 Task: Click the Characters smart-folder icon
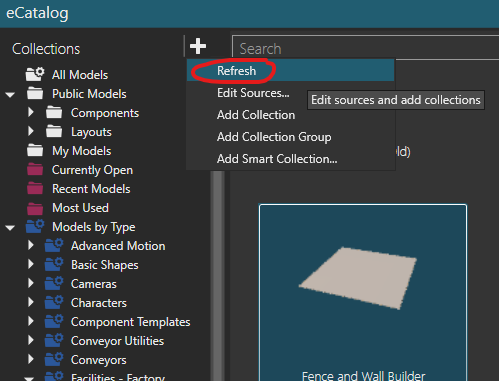click(x=54, y=302)
